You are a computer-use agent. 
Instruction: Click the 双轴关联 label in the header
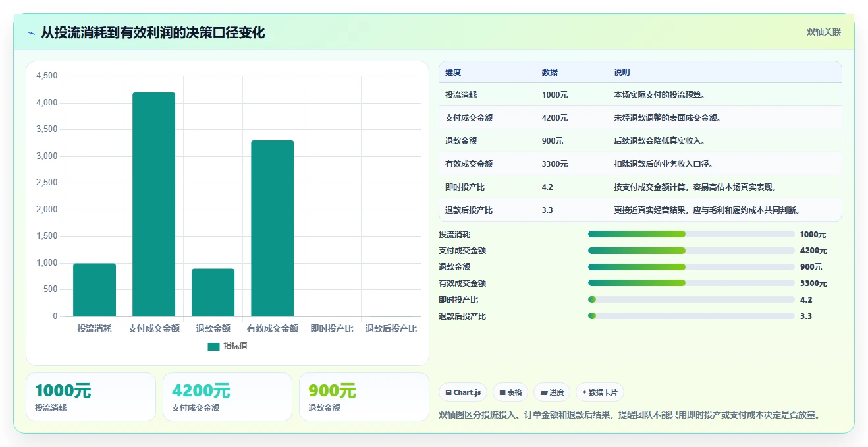click(824, 32)
